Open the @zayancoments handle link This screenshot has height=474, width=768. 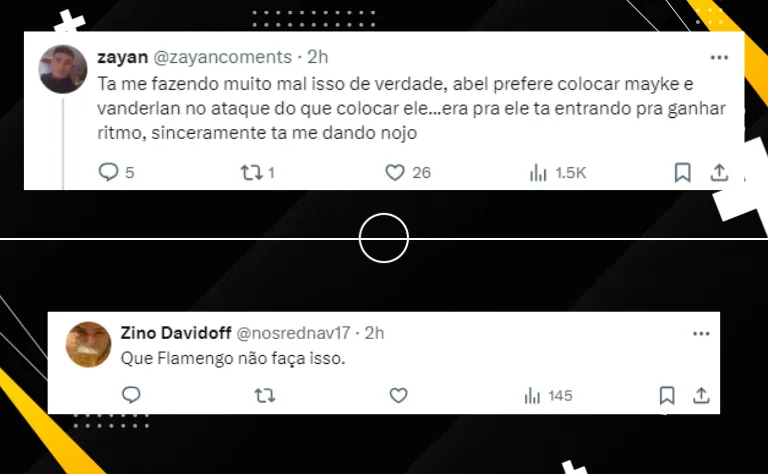[223, 57]
